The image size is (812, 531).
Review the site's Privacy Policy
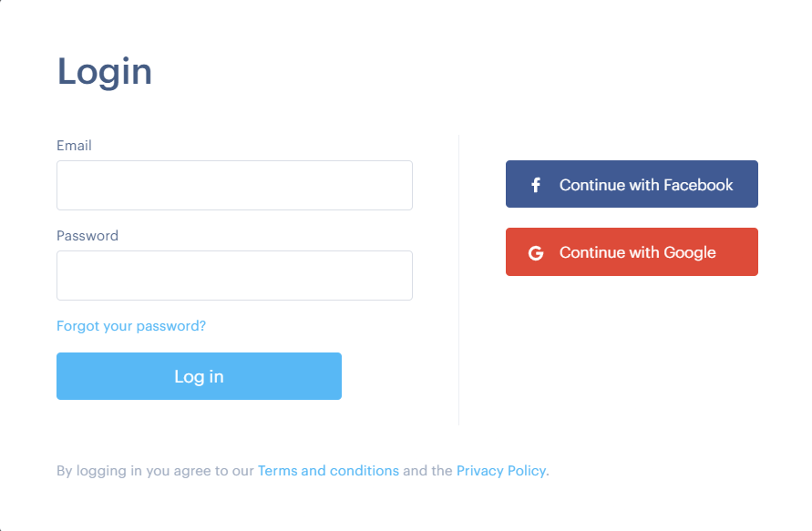click(x=500, y=470)
